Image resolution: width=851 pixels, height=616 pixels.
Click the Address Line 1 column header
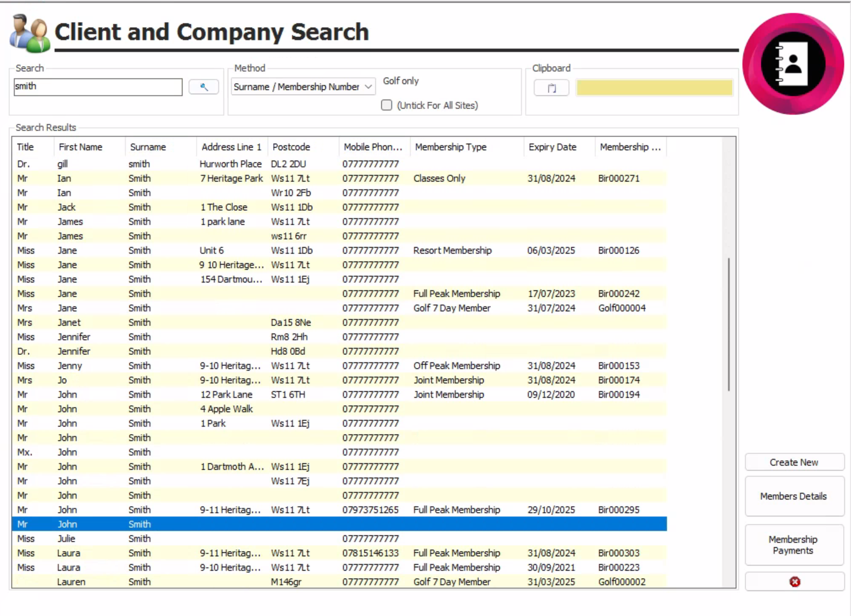tap(232, 147)
